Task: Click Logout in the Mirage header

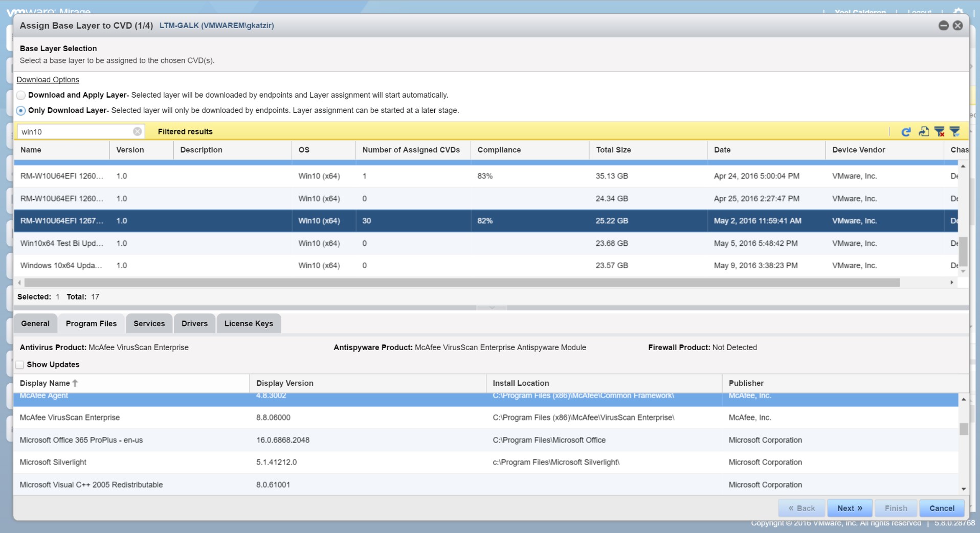Action: tap(919, 11)
